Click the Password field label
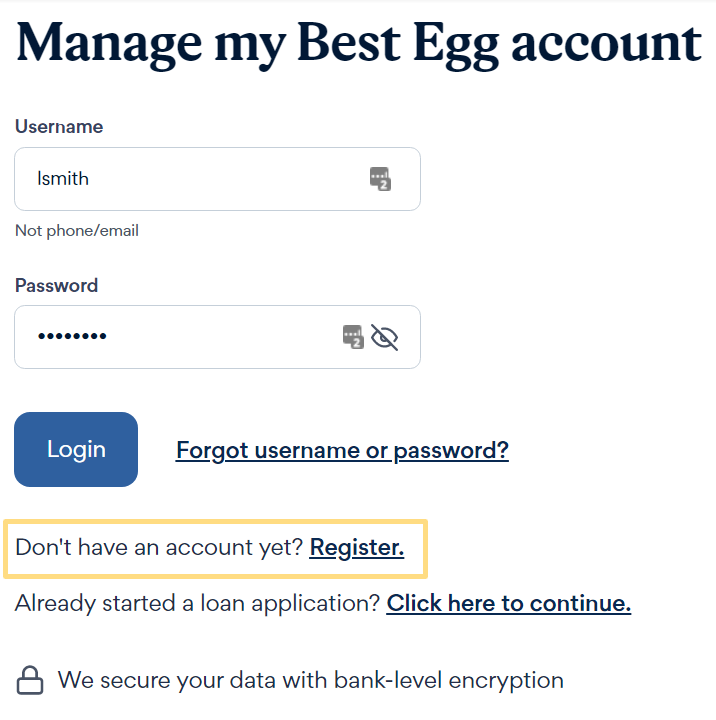 coord(56,285)
